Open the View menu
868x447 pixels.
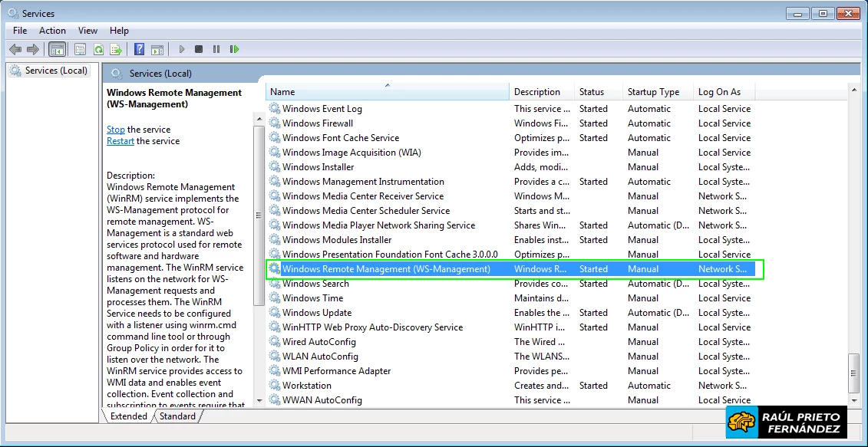87,30
